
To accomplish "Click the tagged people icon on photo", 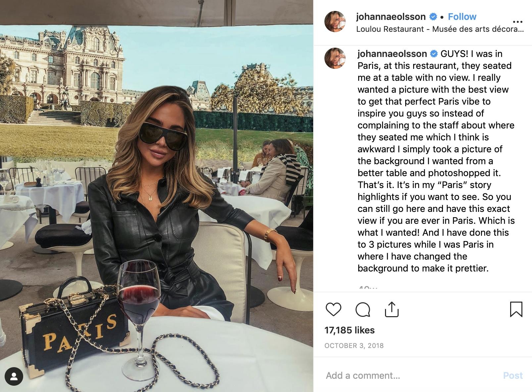I will (14, 376).
